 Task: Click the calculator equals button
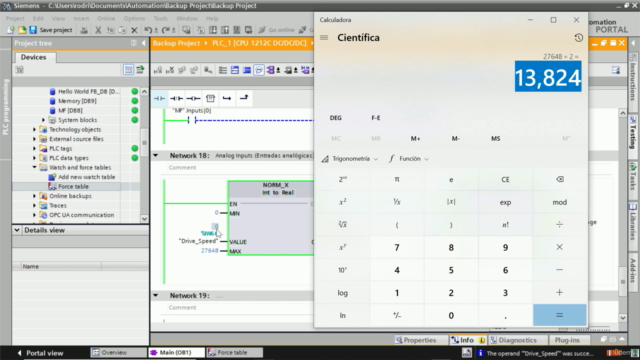[560, 315]
